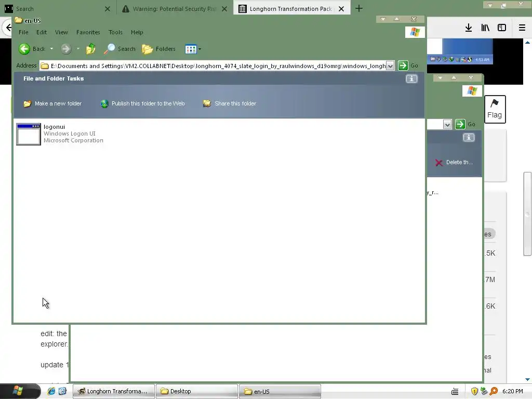Select the logonui application icon
532x399 pixels.
(29, 134)
